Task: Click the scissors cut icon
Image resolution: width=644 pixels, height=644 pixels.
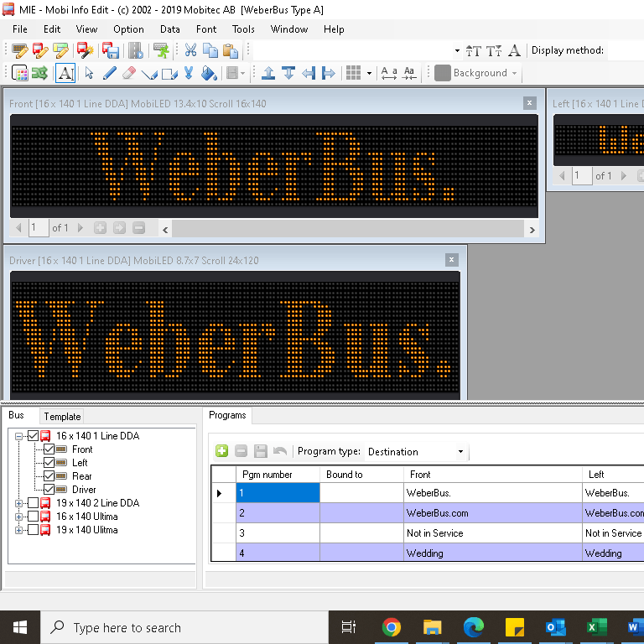Action: point(190,50)
